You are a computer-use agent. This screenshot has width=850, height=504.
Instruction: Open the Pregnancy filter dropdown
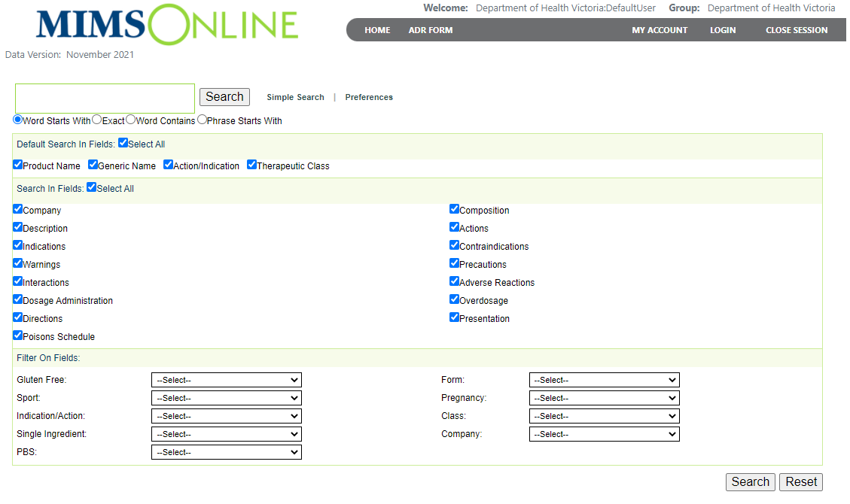(604, 397)
